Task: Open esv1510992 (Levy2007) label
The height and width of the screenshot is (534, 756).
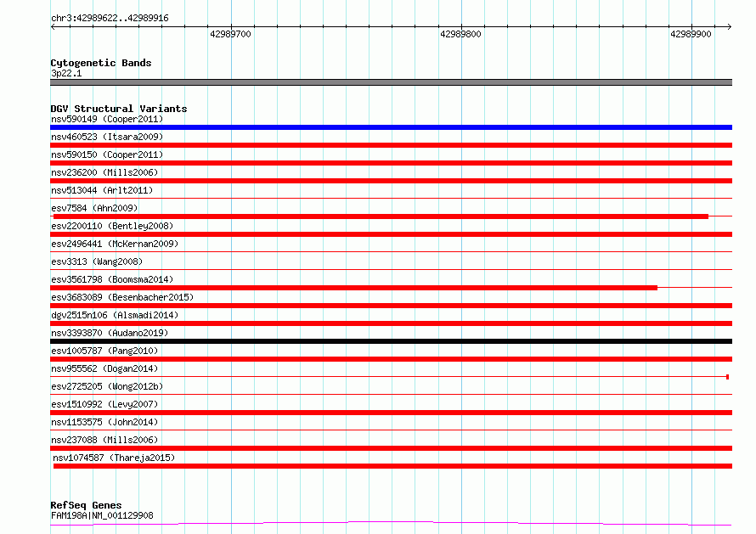Action: (104, 404)
